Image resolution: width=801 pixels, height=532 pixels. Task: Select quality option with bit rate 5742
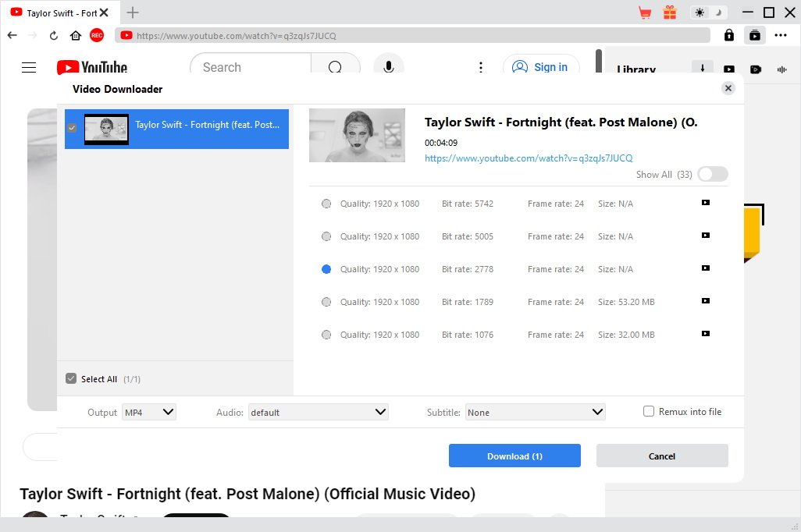(326, 204)
